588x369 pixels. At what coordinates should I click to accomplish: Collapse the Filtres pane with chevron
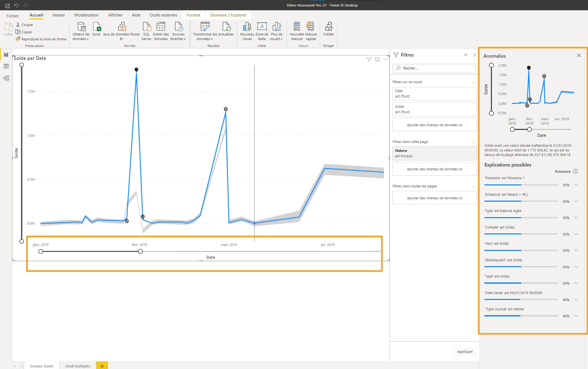[474, 55]
